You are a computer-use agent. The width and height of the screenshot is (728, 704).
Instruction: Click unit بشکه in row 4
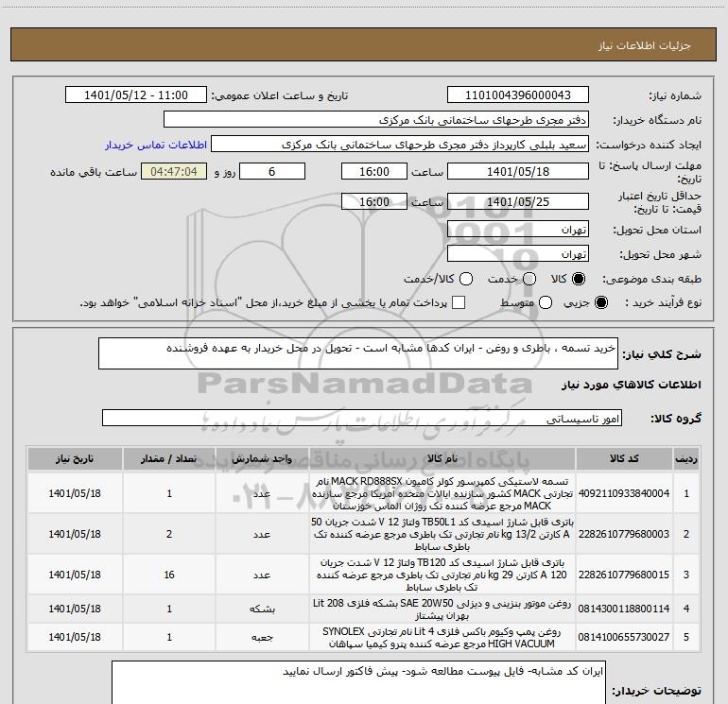(x=262, y=609)
